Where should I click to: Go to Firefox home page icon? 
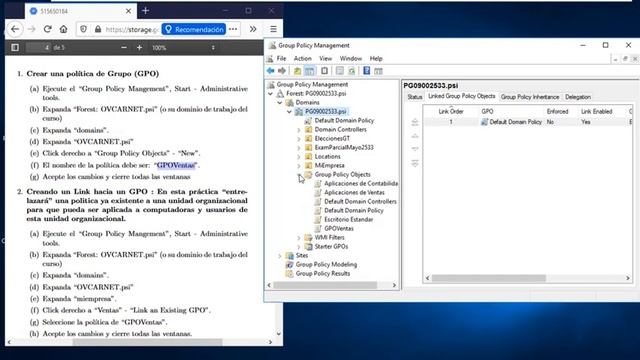click(63, 29)
